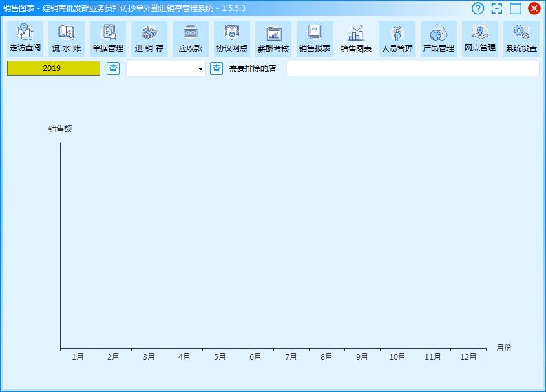Open the 销售图表 sales chart module
Image resolution: width=546 pixels, height=392 pixels.
click(356, 39)
